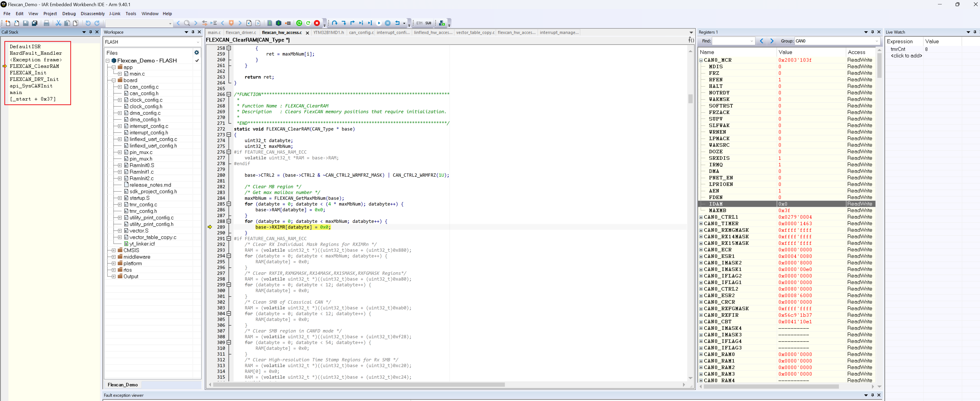The width and height of the screenshot is (980, 401).
Task: Expand the CAN0_CTRL1 register
Action: [x=701, y=217]
